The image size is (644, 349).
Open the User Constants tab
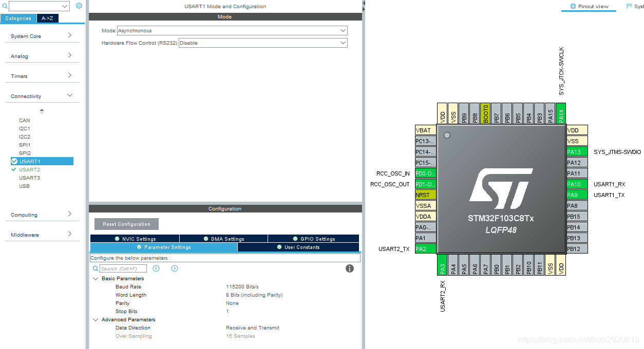point(298,247)
